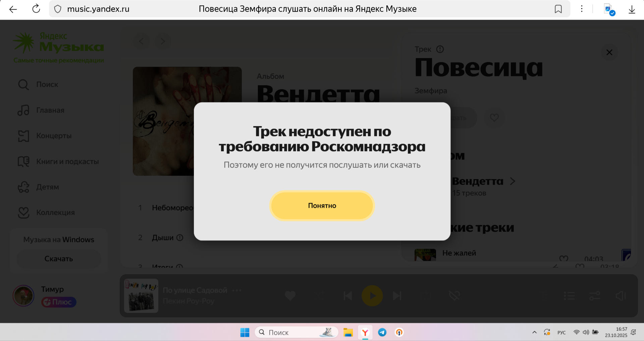
Task: Open the Не жалей track cover thumbnail
Action: pos(425,255)
